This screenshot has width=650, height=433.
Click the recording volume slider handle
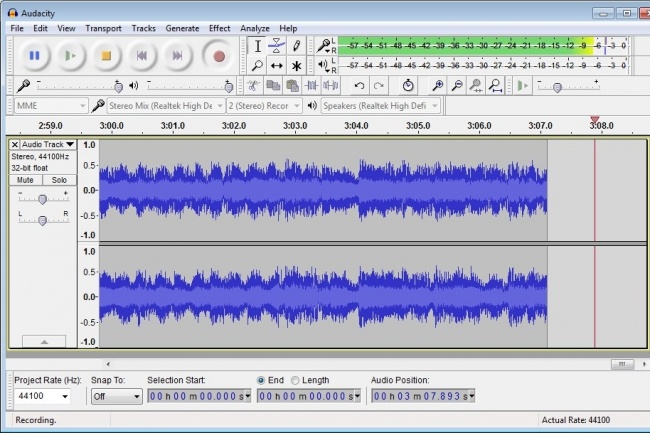coord(118,87)
